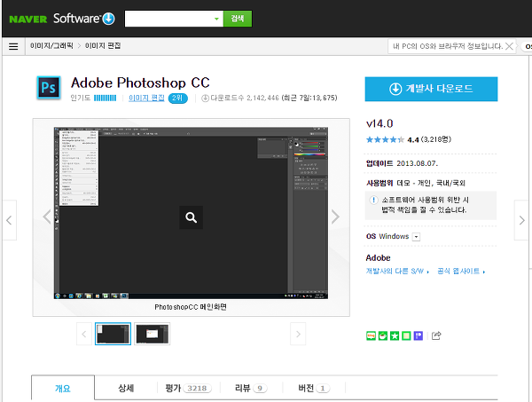Open the search box dropdown arrow
The height and width of the screenshot is (402, 532).
click(x=216, y=19)
